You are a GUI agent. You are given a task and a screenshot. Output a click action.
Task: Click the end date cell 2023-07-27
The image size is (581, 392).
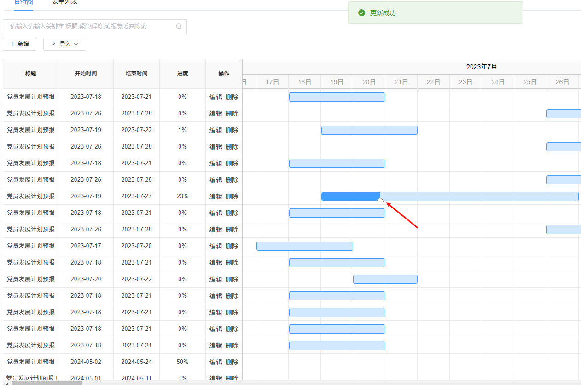137,196
